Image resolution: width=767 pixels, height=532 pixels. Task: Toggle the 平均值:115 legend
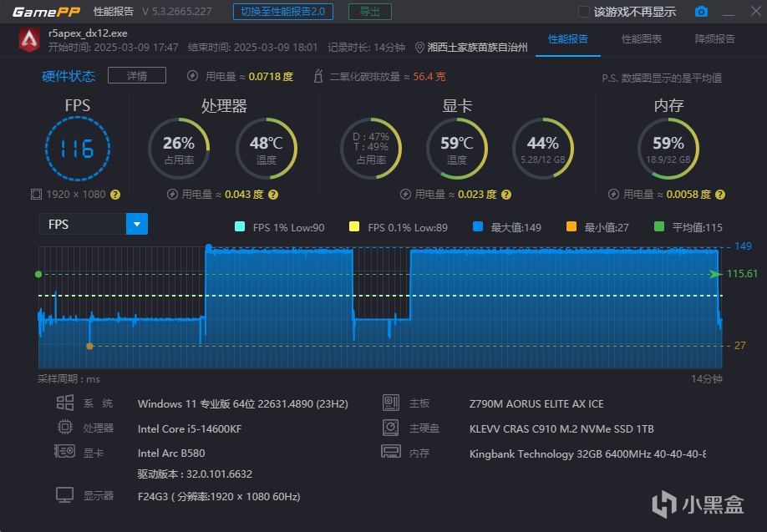(688, 227)
